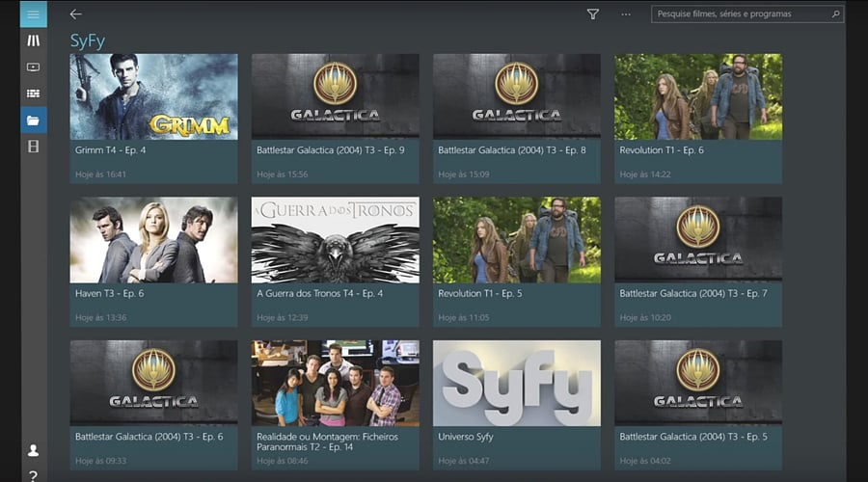Select the recordings folder icon in sidebar
This screenshot has width=868, height=482.
pos(33,120)
